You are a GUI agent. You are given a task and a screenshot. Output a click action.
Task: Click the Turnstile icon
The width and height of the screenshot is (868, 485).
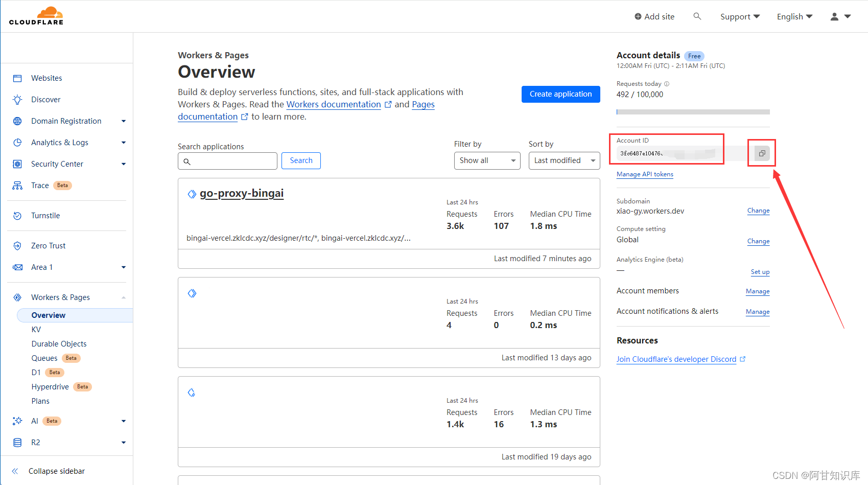coord(17,216)
